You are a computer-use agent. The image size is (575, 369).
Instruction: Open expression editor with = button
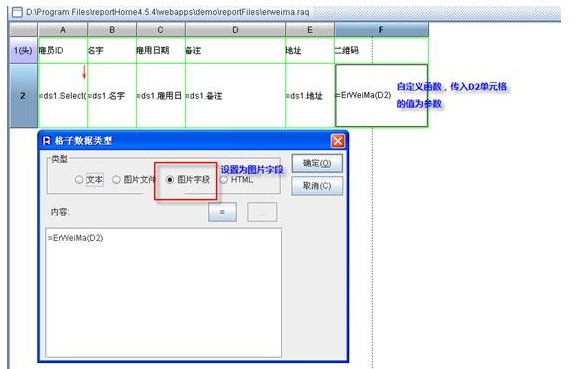coord(222,212)
